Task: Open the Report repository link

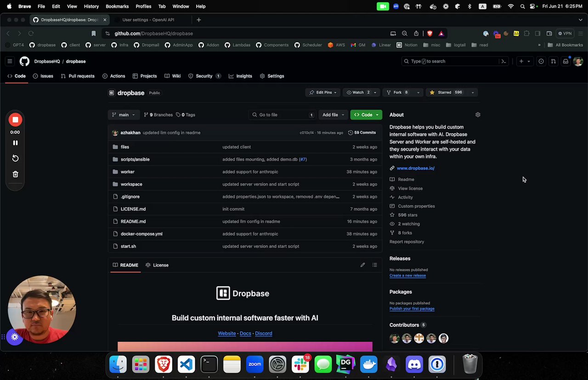Action: (407, 242)
